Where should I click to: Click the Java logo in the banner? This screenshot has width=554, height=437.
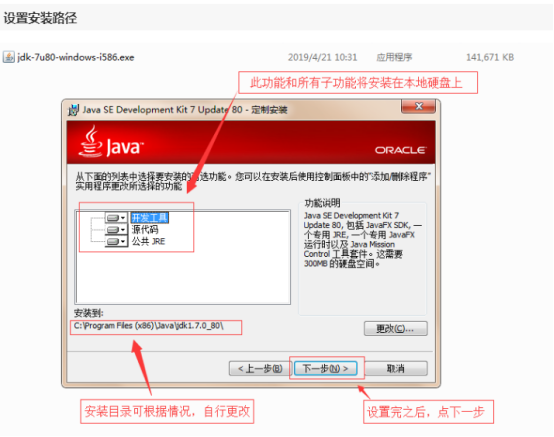click(x=111, y=142)
